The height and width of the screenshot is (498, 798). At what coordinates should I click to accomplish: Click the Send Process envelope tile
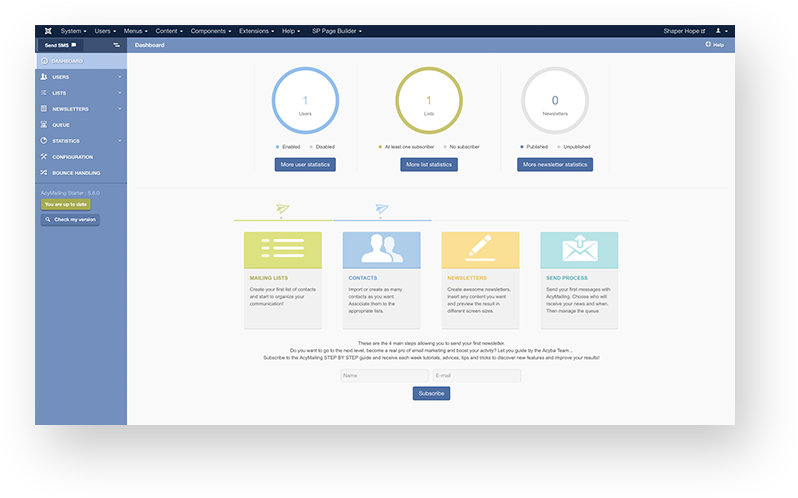point(579,250)
